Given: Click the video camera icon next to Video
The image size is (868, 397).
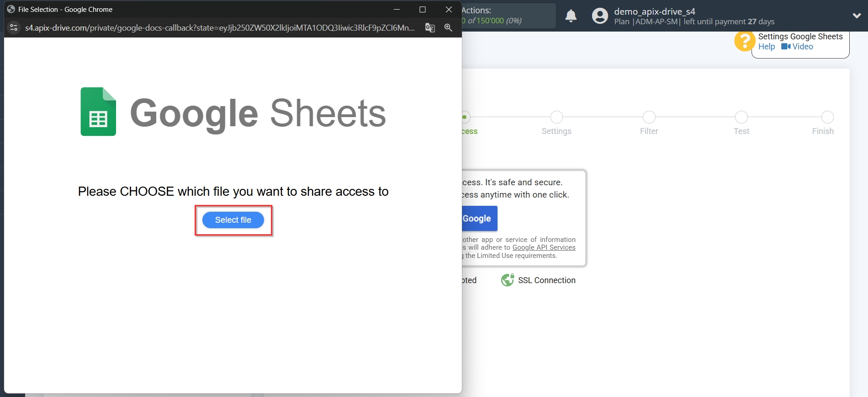Looking at the screenshot, I should [786, 47].
